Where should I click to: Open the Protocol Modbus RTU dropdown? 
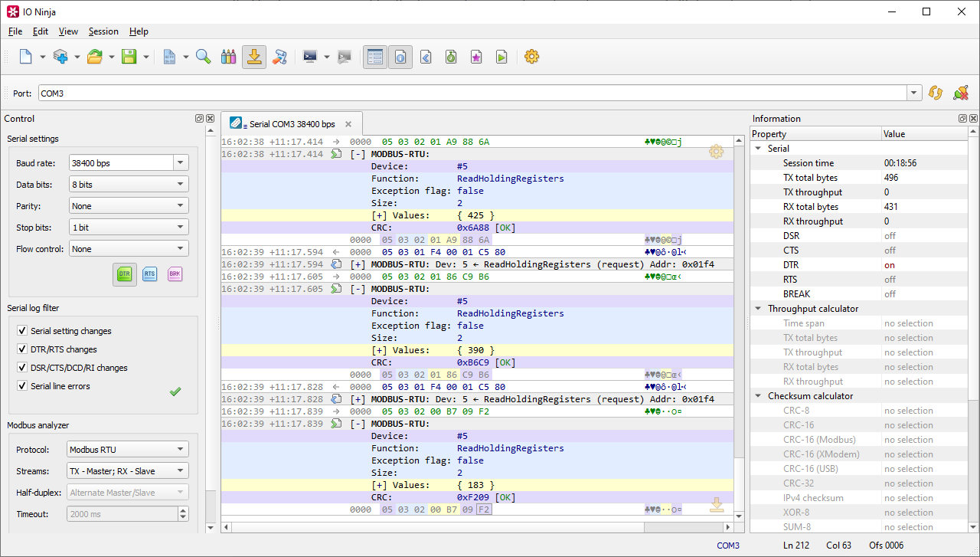(x=128, y=450)
